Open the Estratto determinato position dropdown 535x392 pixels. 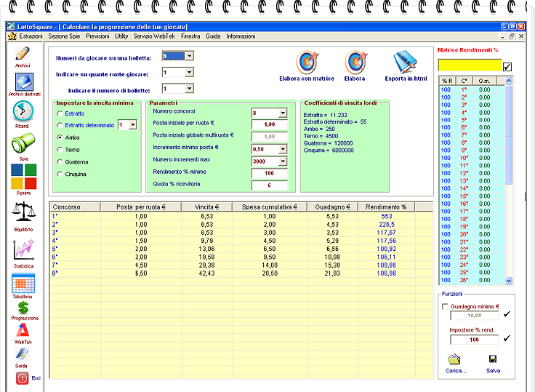(133, 125)
